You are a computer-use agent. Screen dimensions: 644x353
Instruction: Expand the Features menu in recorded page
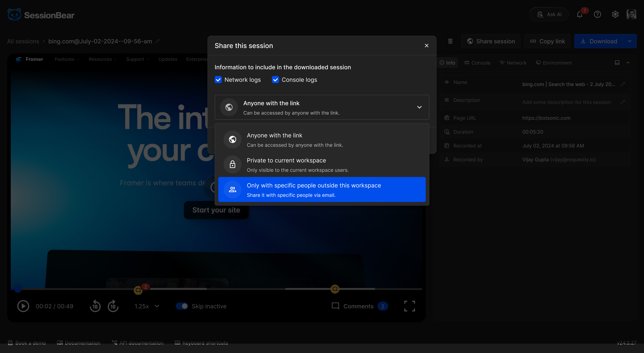click(x=67, y=59)
